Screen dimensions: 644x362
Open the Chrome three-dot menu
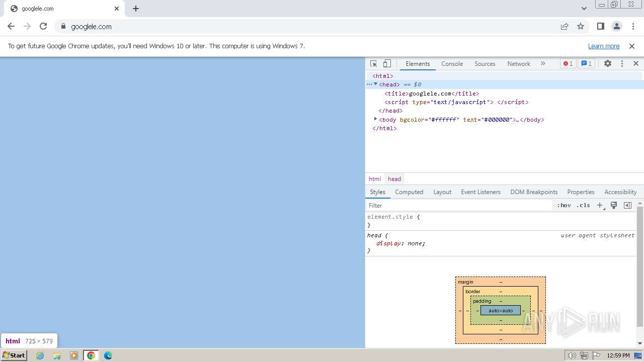633,26
